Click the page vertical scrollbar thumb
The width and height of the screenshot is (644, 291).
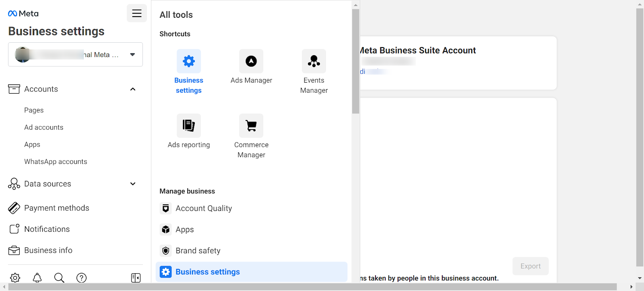pyautogui.click(x=640, y=137)
